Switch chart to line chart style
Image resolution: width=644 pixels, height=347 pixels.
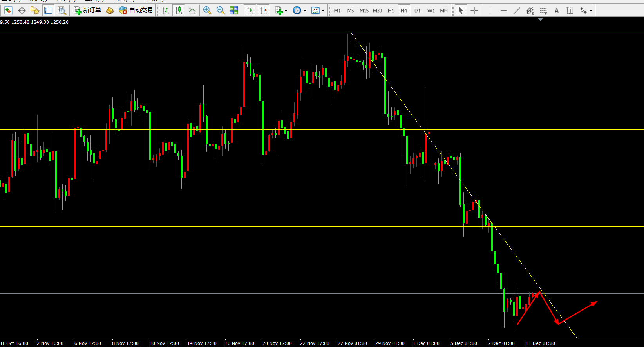coord(192,11)
